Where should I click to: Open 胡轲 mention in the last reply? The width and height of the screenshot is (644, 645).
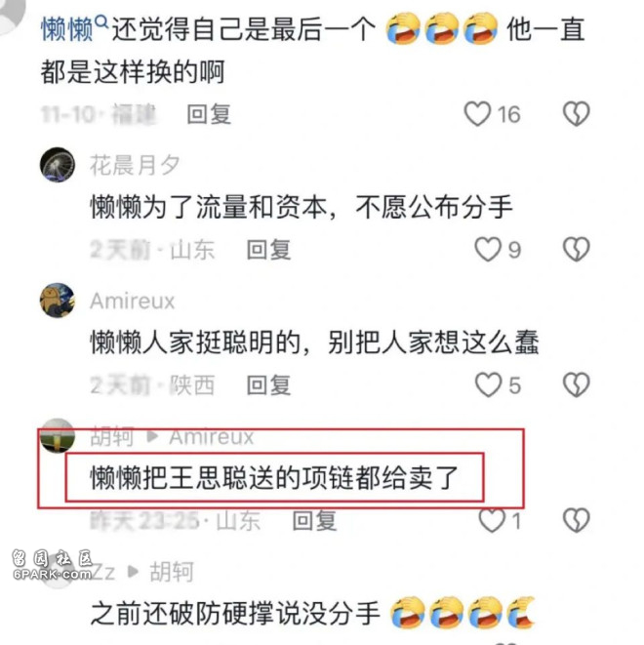[172, 572]
